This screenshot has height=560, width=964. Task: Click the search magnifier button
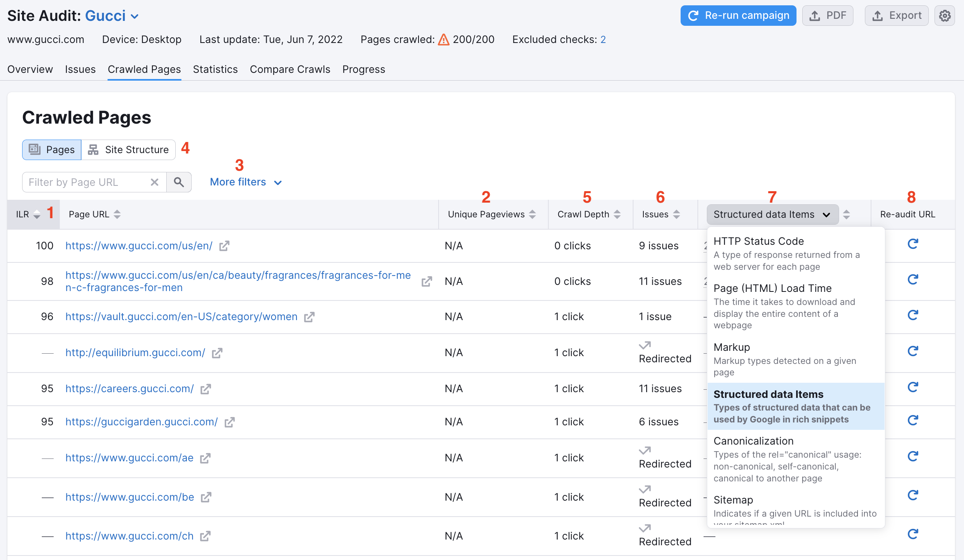pyautogui.click(x=179, y=182)
